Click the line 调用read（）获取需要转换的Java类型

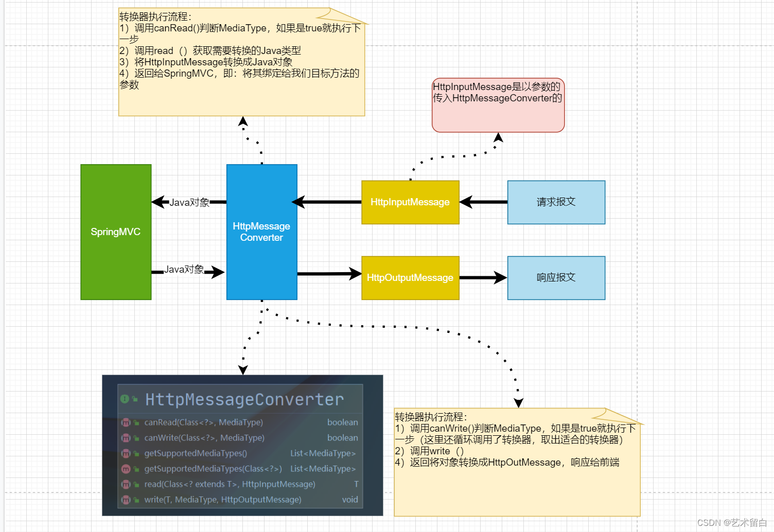tap(210, 51)
